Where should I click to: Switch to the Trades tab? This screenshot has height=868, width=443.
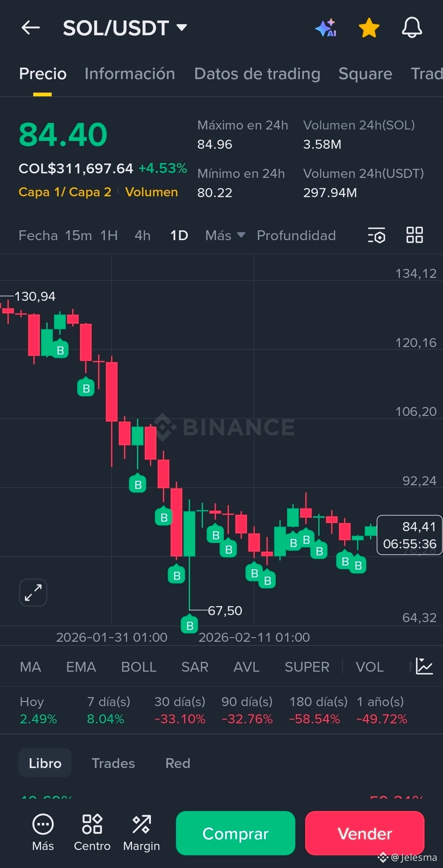pos(113,763)
